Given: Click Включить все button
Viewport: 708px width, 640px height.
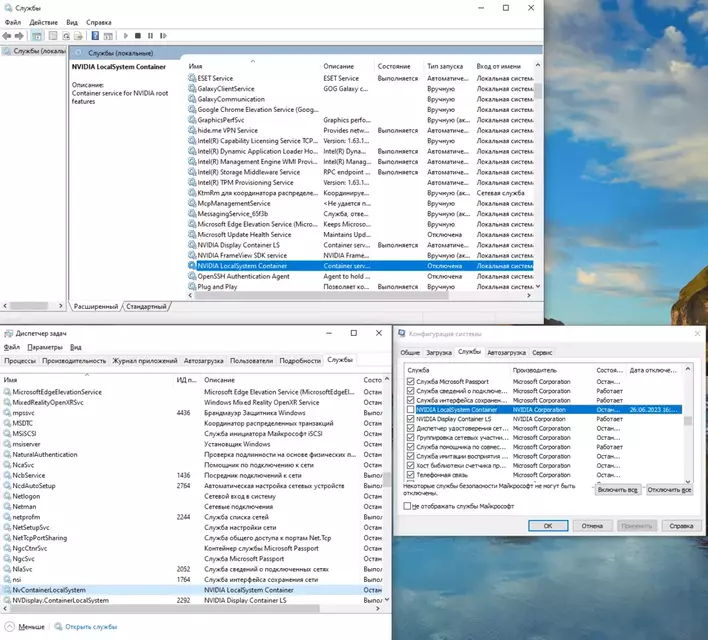Looking at the screenshot, I should coord(617,490).
